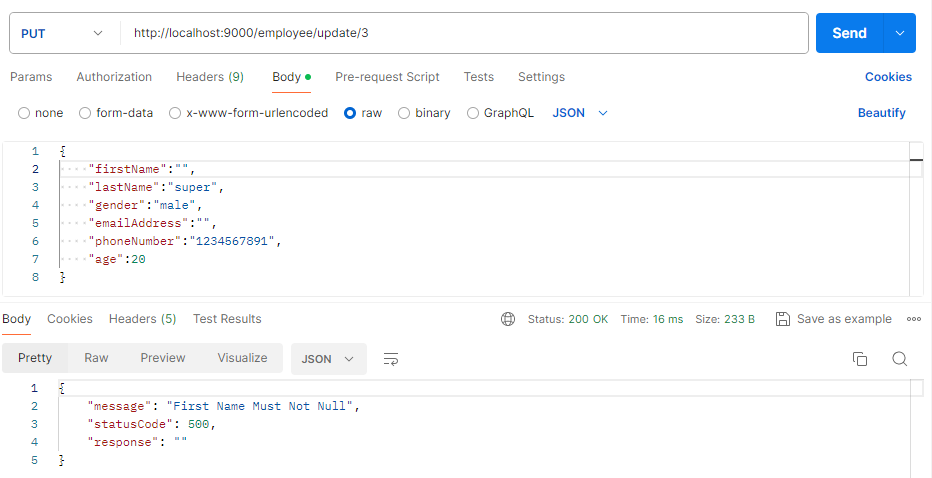The image size is (932, 478).
Task: Toggle line wrap icon in response toolbar
Action: 391,359
